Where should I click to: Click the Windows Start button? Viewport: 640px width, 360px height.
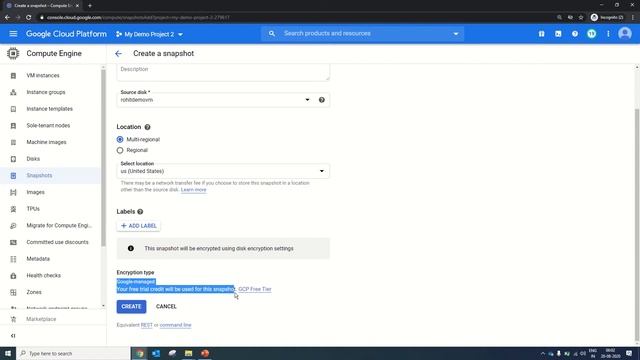click(8, 353)
